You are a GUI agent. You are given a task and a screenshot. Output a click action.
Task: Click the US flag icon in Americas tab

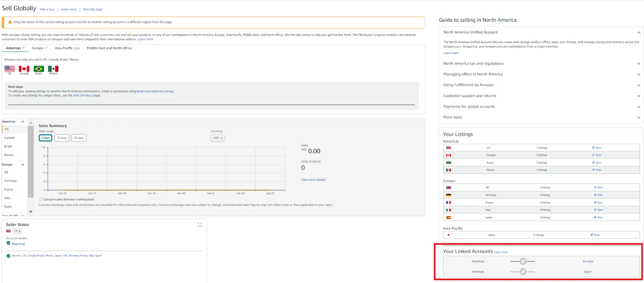(x=9, y=68)
